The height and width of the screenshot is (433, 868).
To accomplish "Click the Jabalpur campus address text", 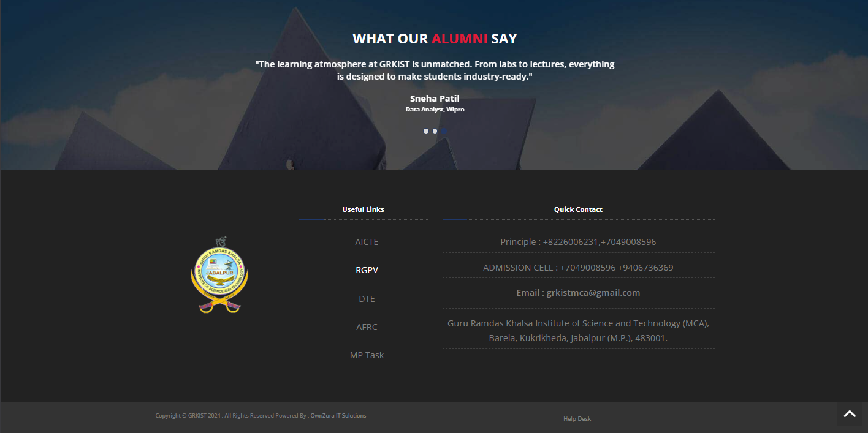I will click(x=578, y=330).
